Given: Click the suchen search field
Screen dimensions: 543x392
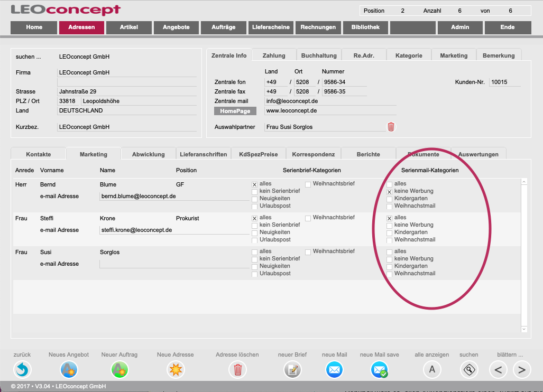Looking at the screenshot, I should click(127, 57).
